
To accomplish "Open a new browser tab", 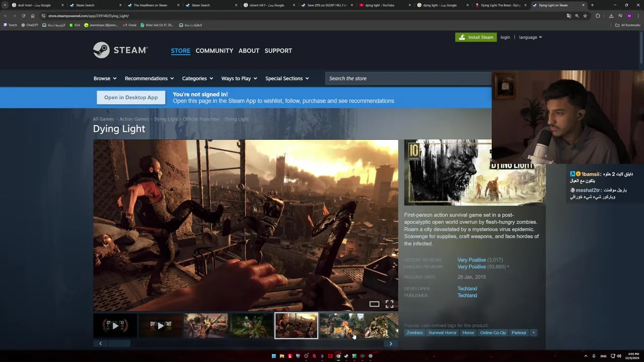I will [592, 5].
